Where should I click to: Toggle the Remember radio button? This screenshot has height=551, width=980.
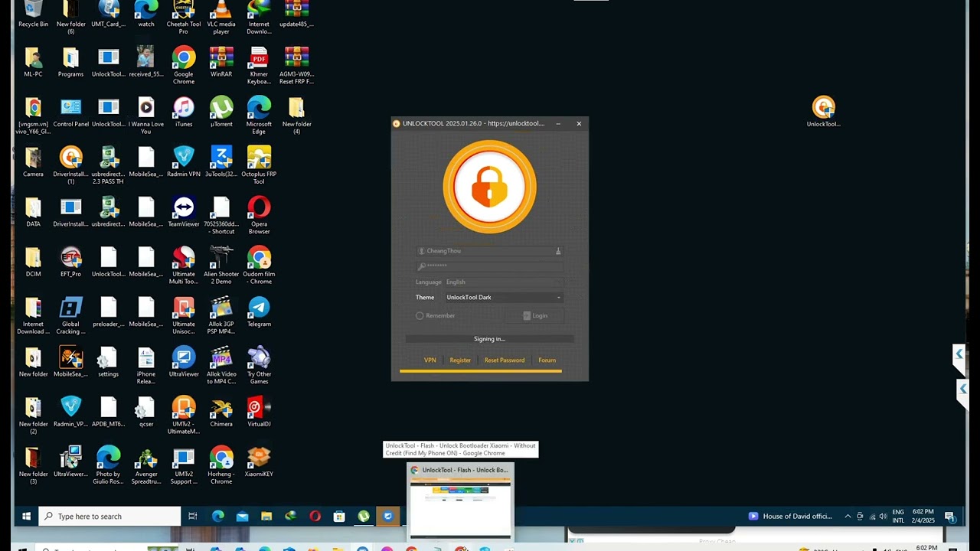pos(420,315)
